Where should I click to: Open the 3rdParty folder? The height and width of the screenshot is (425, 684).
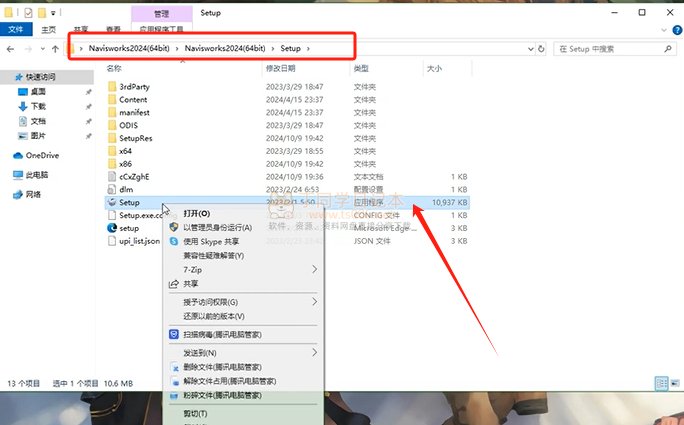(133, 87)
